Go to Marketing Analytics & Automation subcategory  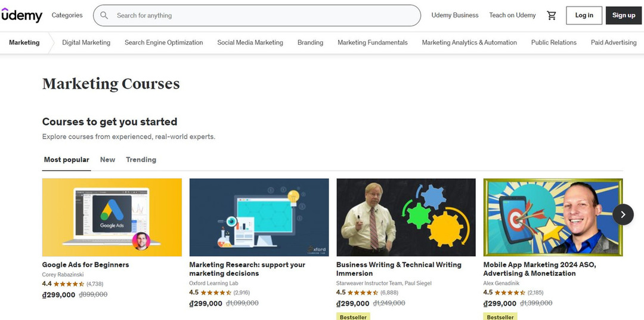(469, 42)
